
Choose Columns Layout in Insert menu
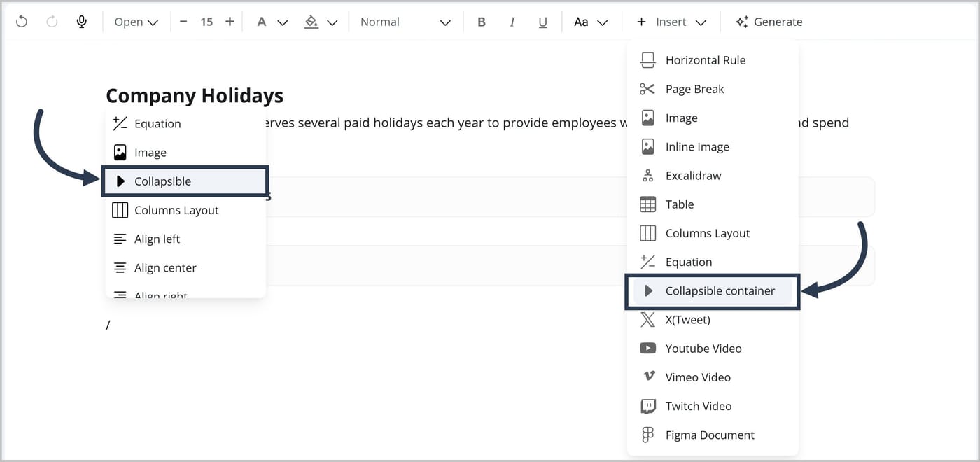[713, 233]
